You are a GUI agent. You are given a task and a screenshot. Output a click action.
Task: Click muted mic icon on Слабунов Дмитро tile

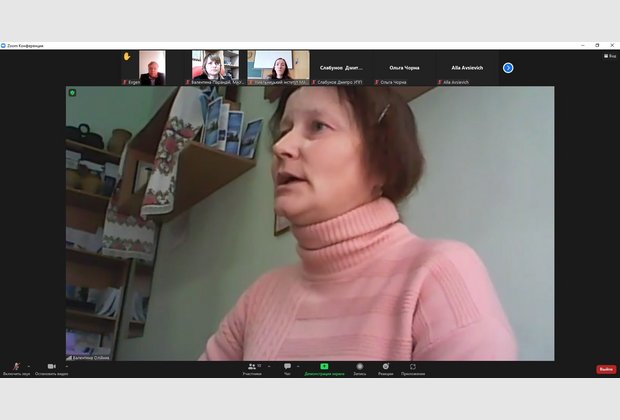(x=314, y=82)
